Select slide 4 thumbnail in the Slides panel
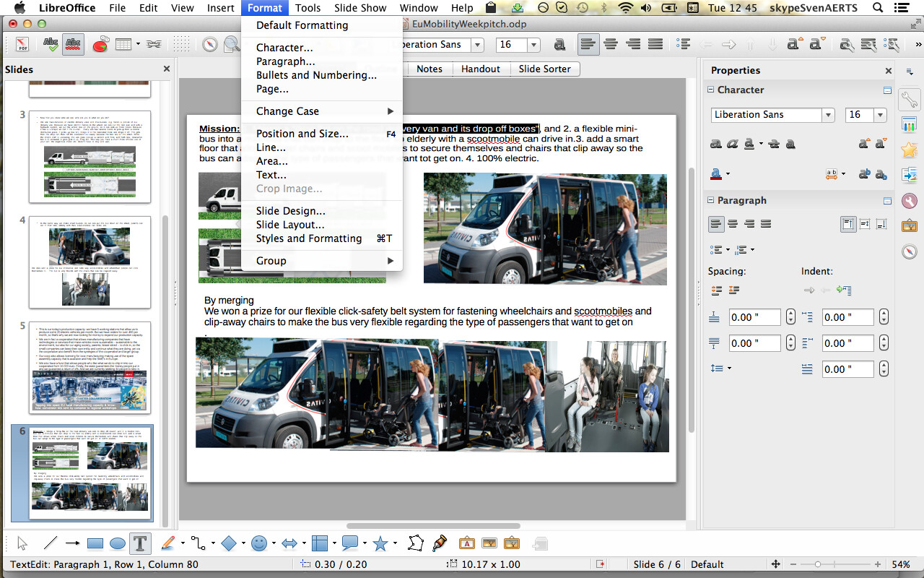 (88, 262)
